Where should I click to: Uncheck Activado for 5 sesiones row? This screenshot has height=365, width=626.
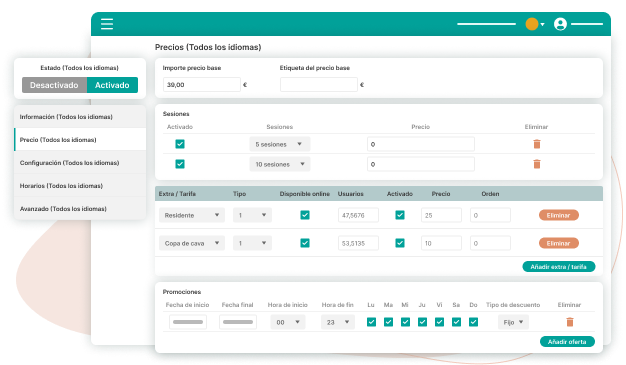pos(180,144)
